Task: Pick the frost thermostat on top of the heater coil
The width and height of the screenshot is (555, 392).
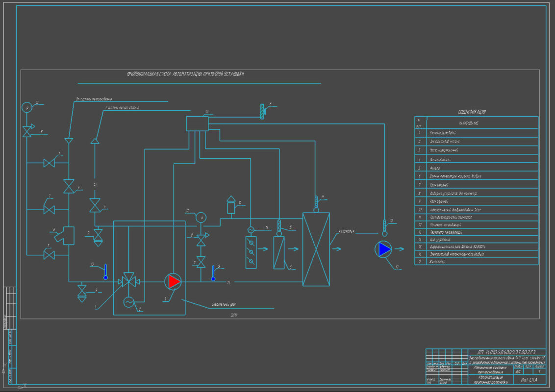Action: (x=316, y=204)
